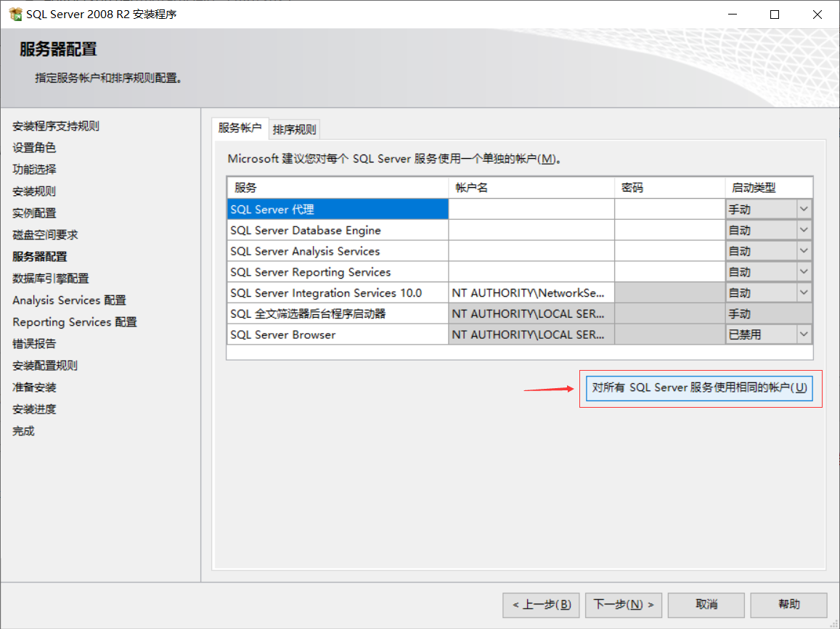Image resolution: width=840 pixels, height=629 pixels.
Task: Click the SQL Server installer title bar icon
Action: coord(15,15)
